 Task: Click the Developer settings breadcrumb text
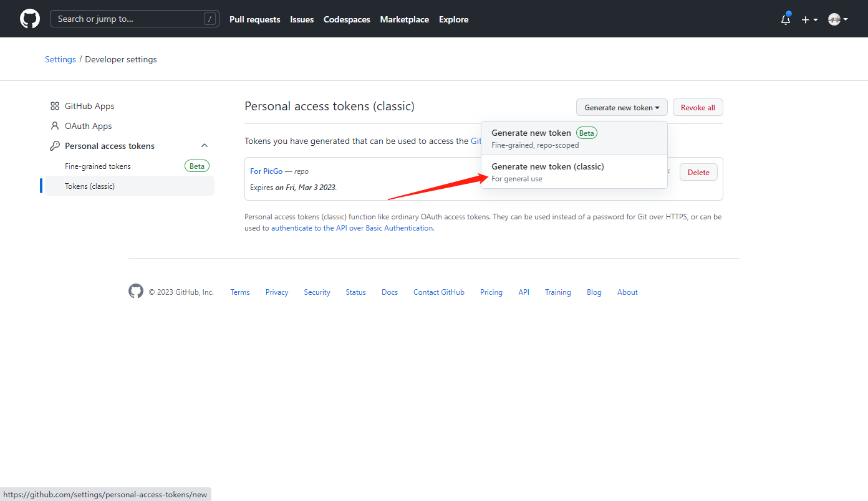point(121,59)
